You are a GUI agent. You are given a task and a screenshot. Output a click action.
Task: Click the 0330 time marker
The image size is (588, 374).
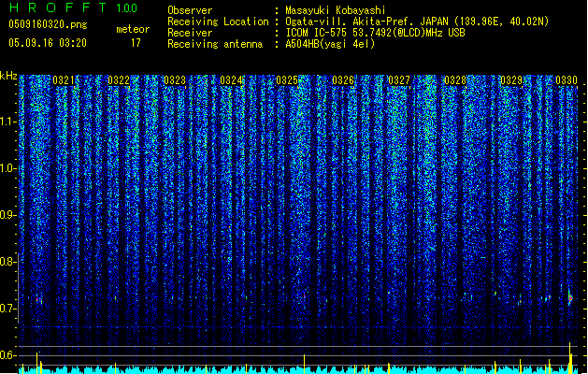coord(566,80)
